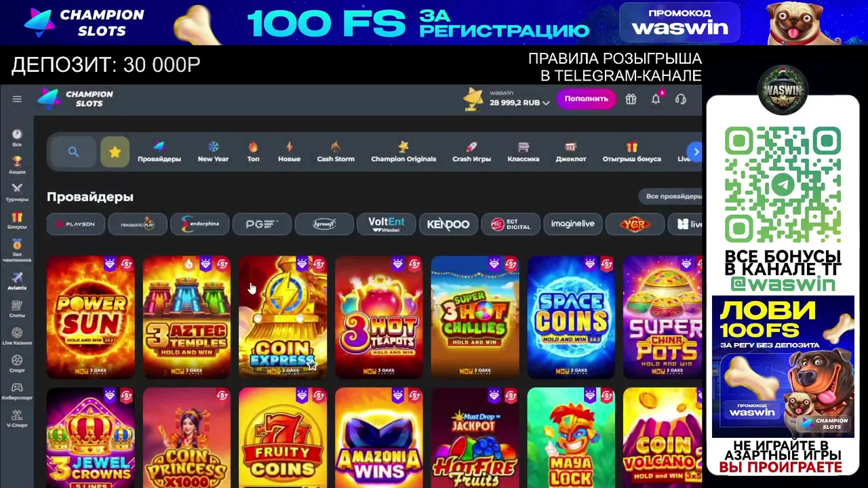Favorite star on Coin Express card
868x488 pixels.
point(313,365)
